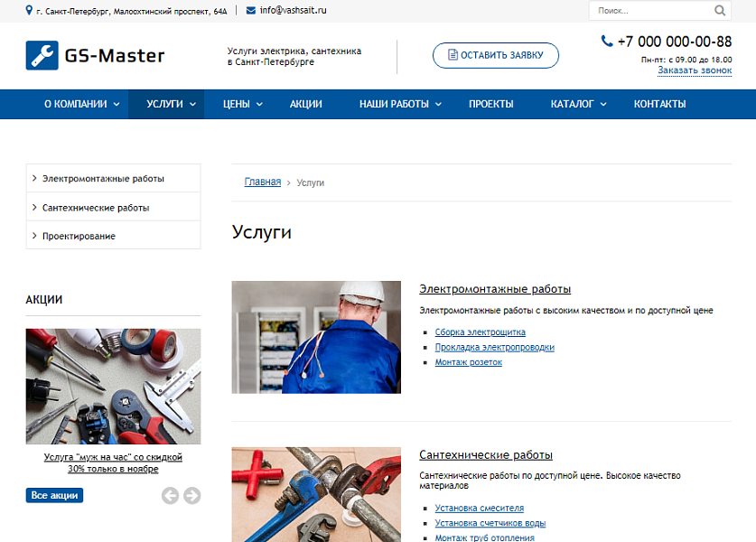The width and height of the screenshot is (756, 542).
Task: Show next promotion with right arrow
Action: (191, 495)
